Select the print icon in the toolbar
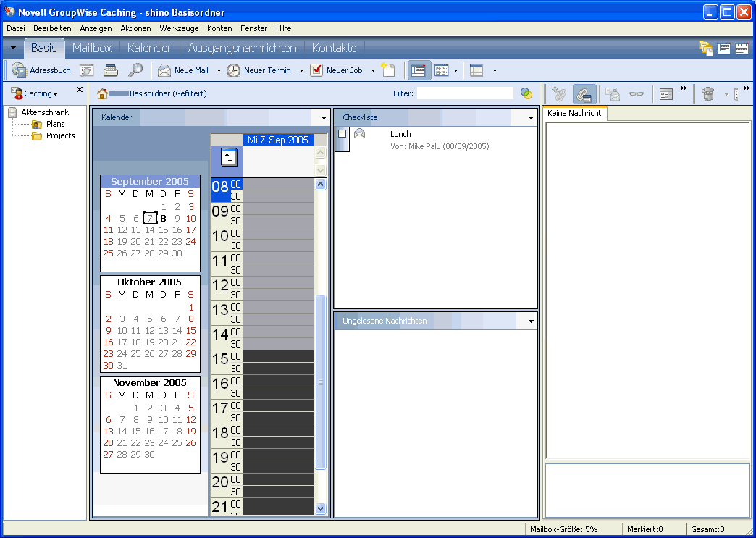The width and height of the screenshot is (756, 538). (109, 70)
